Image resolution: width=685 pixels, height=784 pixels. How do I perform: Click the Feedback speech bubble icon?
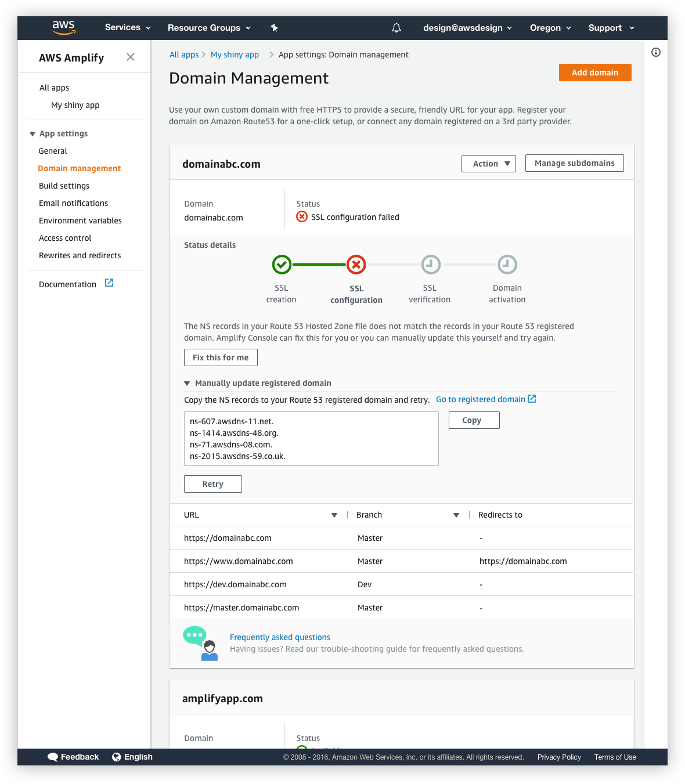coord(53,757)
